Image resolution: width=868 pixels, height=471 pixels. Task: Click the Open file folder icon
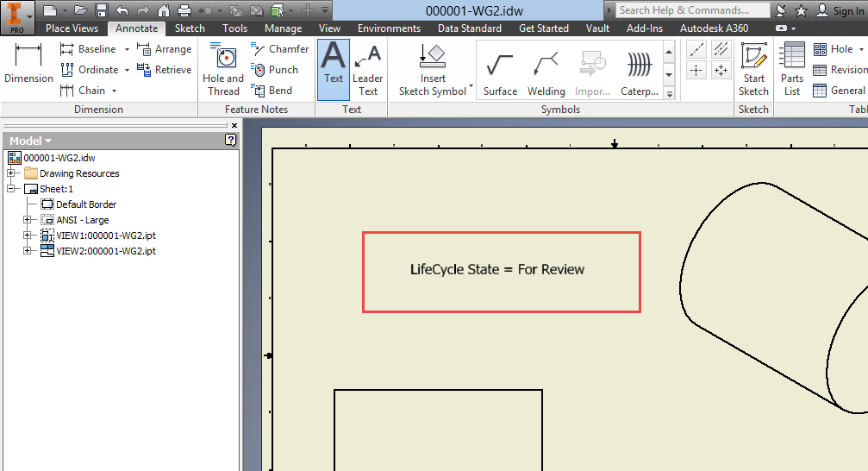tap(81, 10)
